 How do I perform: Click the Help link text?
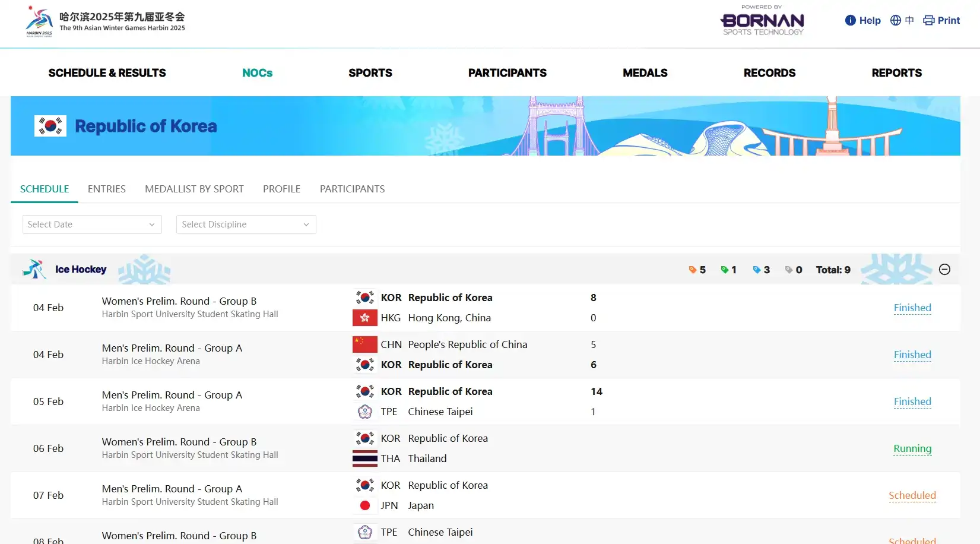[870, 20]
